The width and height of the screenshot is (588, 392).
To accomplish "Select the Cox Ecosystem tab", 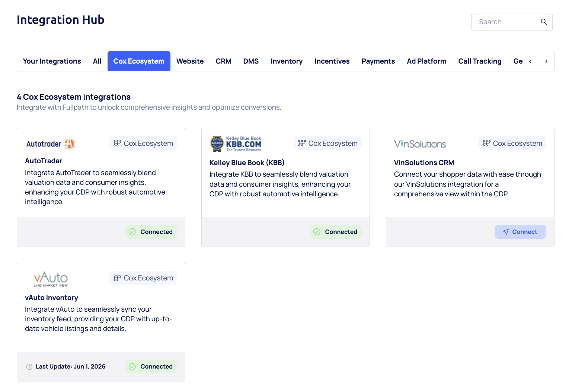I will click(139, 61).
